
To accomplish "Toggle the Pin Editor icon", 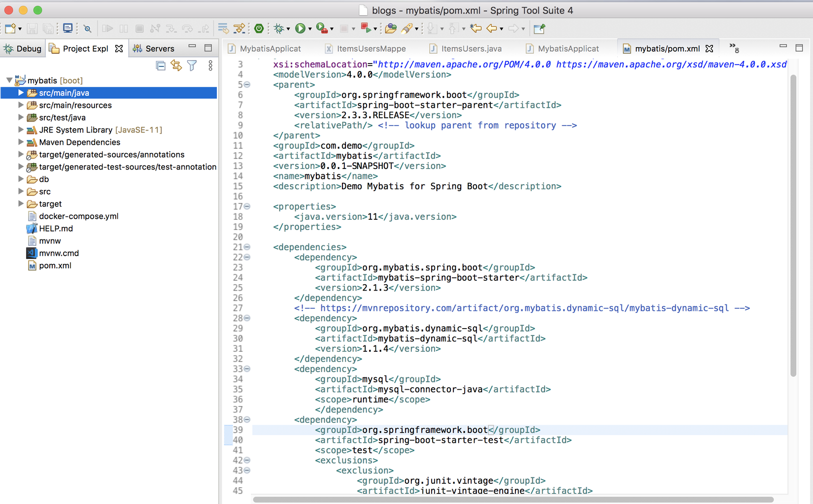I will [539, 29].
